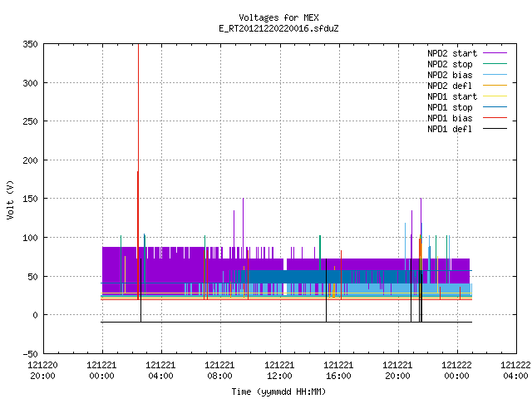The height and width of the screenshot is (399, 532).
Task: Click the 200 Y-axis tick label
Action: (30, 160)
